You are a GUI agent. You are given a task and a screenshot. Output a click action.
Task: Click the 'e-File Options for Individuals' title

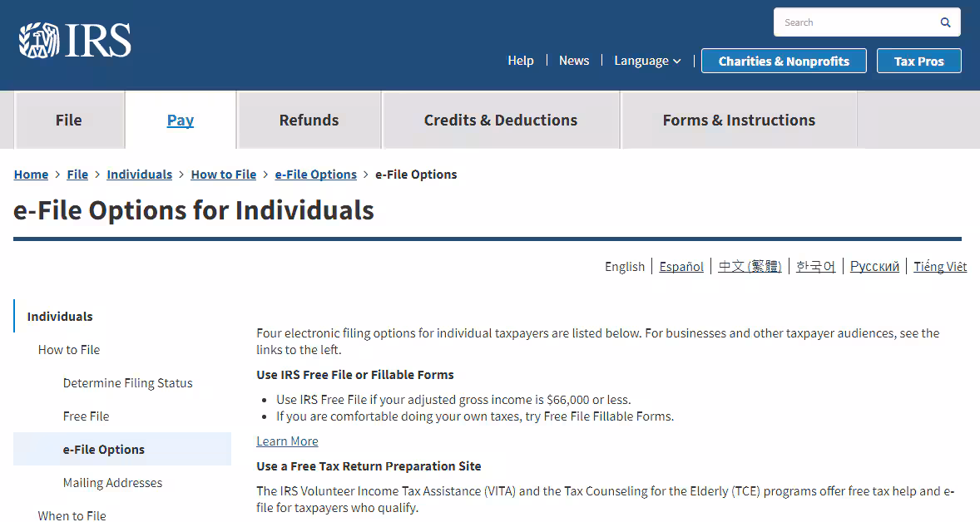pyautogui.click(x=194, y=210)
